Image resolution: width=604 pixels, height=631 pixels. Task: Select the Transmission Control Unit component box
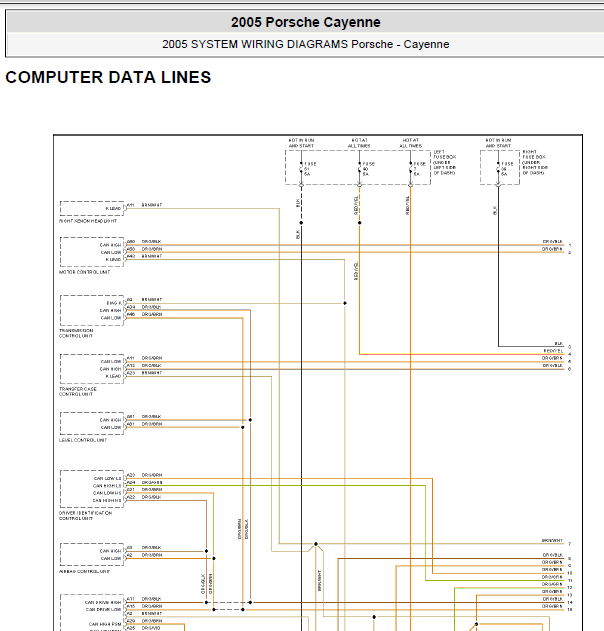tap(92, 310)
